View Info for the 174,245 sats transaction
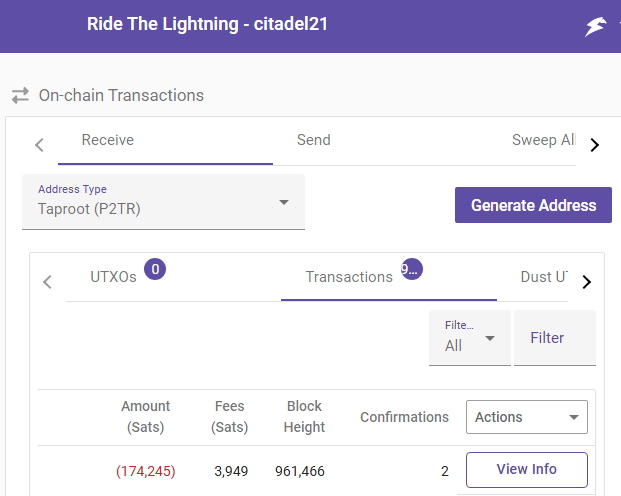 [x=527, y=469]
